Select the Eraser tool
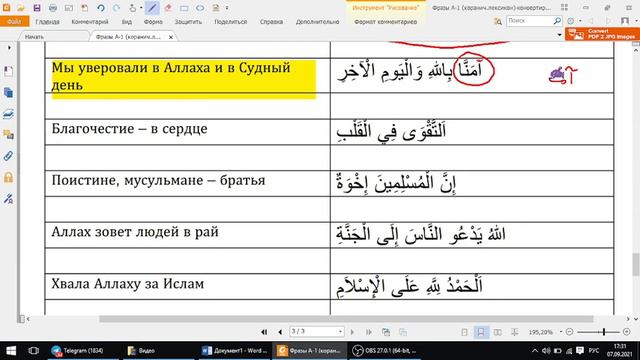 (168, 8)
